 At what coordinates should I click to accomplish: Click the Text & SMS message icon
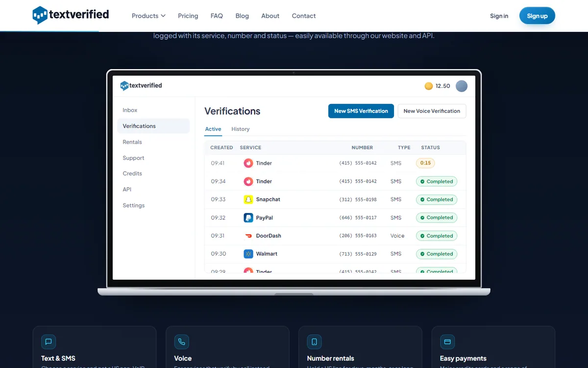point(49,342)
